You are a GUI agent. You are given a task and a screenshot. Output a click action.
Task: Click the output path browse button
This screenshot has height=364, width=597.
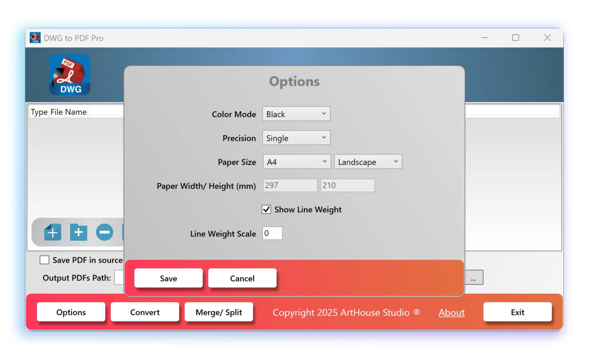473,278
